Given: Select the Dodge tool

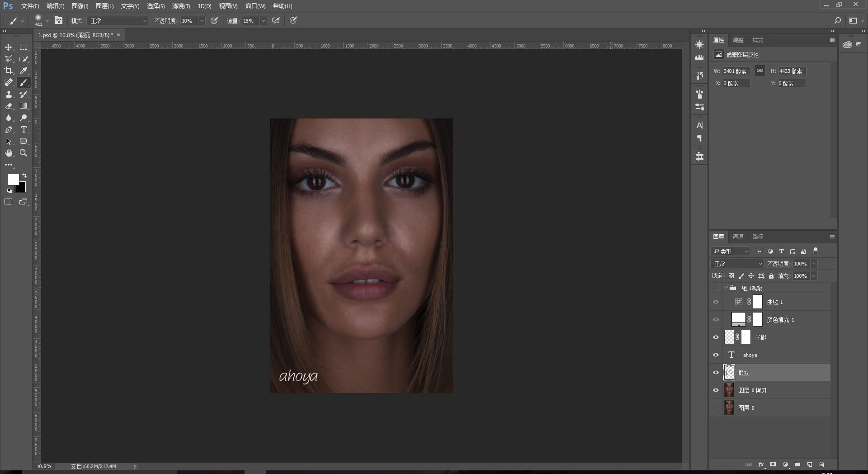Looking at the screenshot, I should [24, 118].
